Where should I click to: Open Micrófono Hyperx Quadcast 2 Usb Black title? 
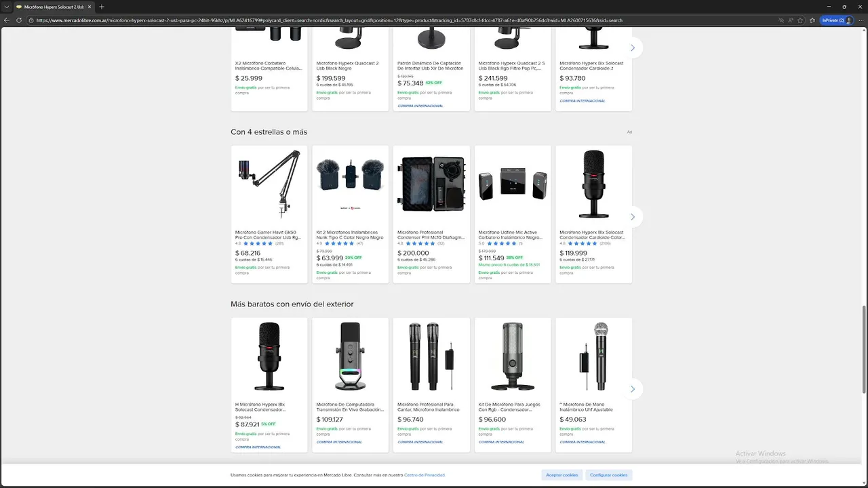(x=348, y=66)
